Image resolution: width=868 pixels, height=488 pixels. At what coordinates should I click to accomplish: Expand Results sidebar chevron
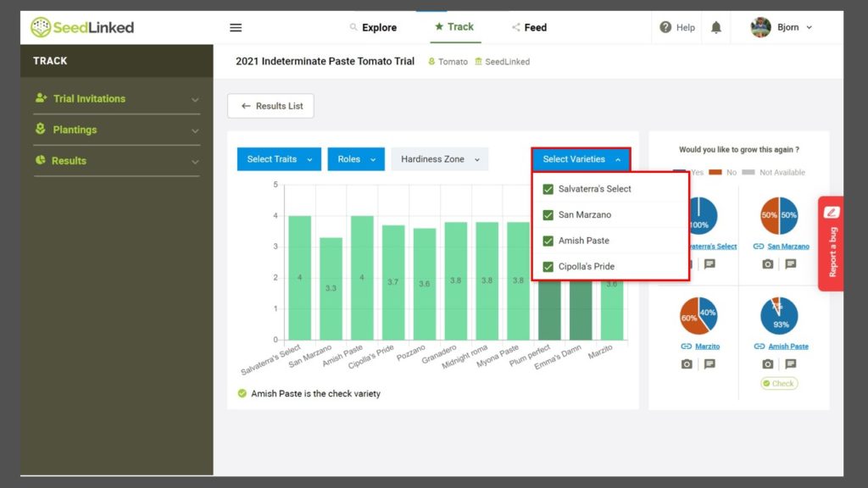click(195, 162)
